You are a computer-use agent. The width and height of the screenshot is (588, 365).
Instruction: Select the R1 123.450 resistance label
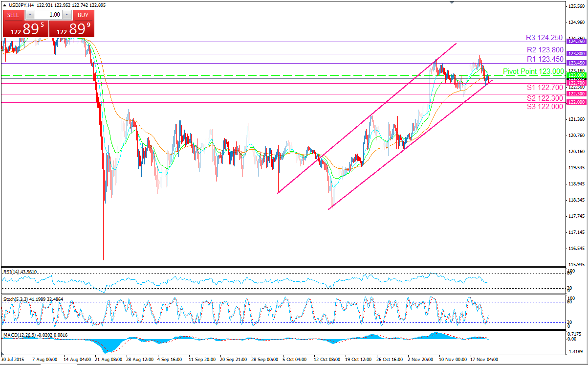(x=545, y=59)
